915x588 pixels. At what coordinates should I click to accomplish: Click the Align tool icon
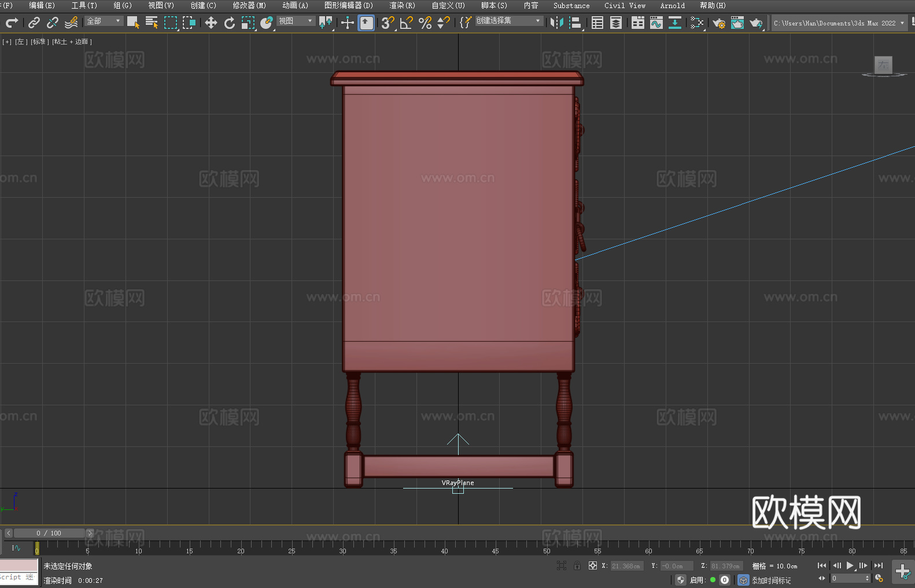575,23
